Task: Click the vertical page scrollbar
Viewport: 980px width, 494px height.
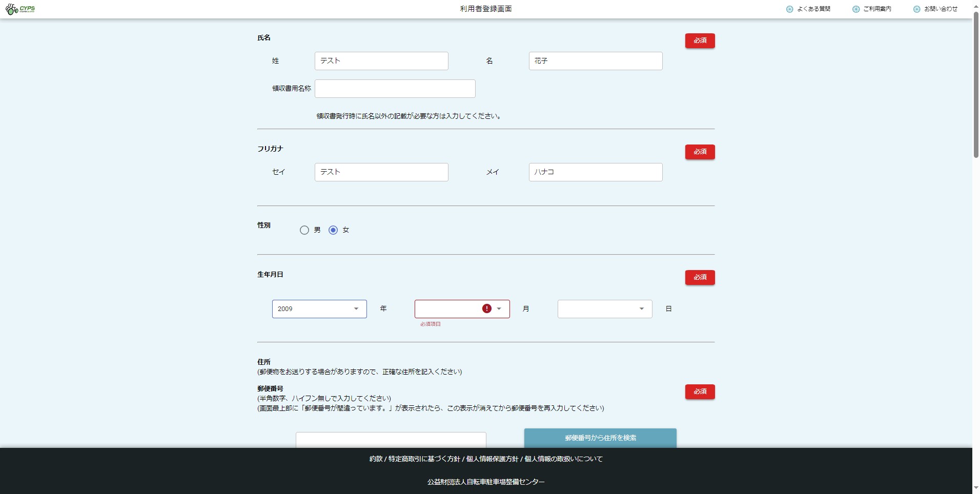Action: coord(976,87)
